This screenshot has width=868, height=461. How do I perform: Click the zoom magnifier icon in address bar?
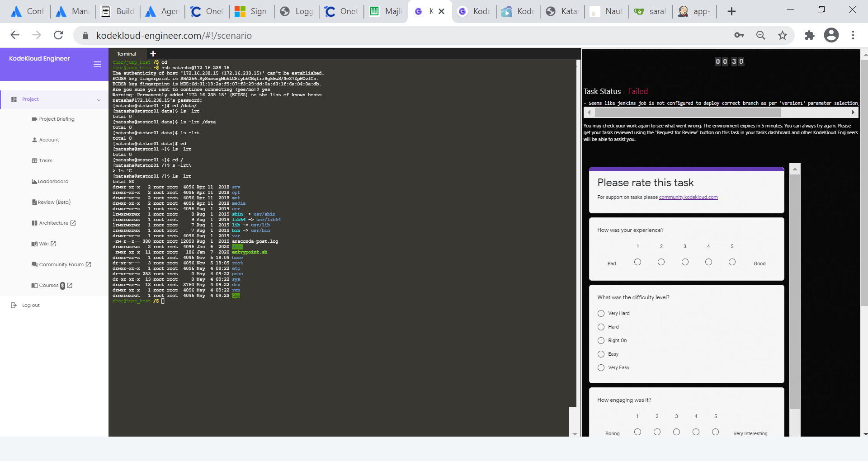coord(761,35)
